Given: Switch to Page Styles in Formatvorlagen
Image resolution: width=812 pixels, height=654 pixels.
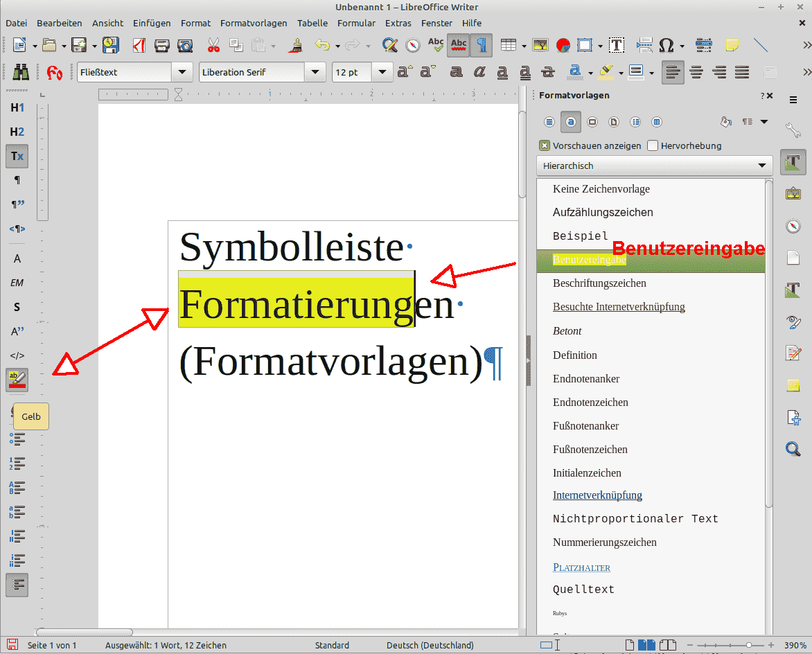Looking at the screenshot, I should point(614,122).
